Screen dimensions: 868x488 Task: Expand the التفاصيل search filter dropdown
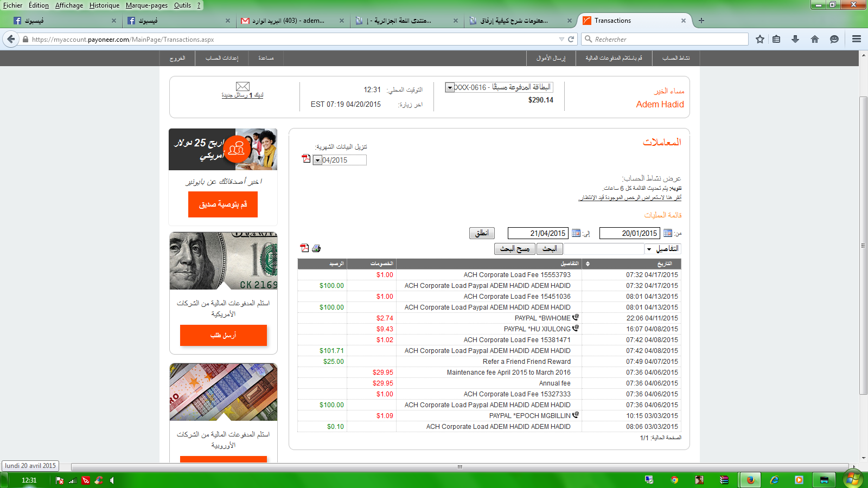pos(649,249)
